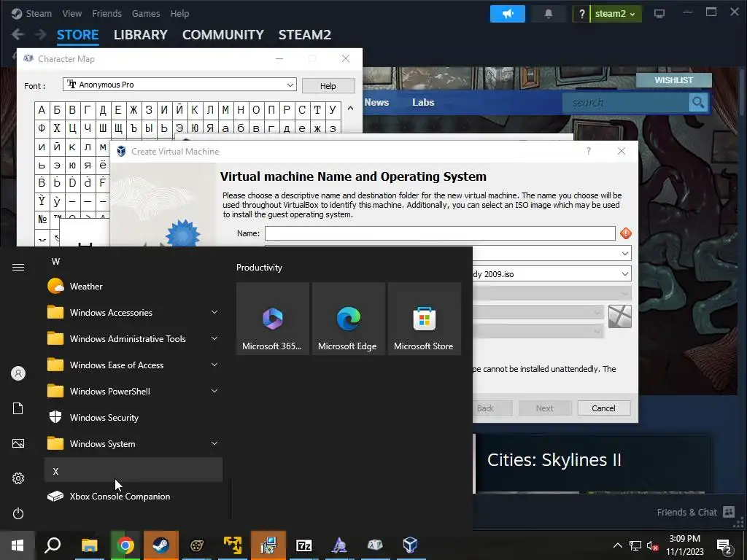Open the Font dropdown in Character Map
The width and height of the screenshot is (747, 560).
tap(179, 85)
